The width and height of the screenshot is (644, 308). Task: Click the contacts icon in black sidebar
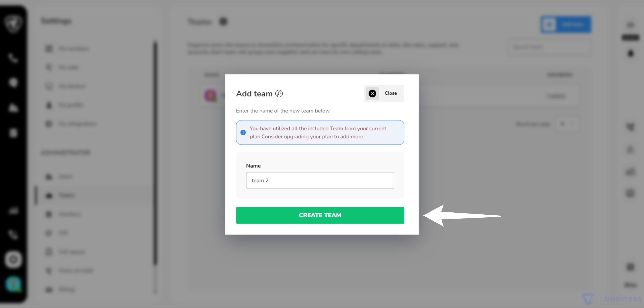tap(13, 108)
